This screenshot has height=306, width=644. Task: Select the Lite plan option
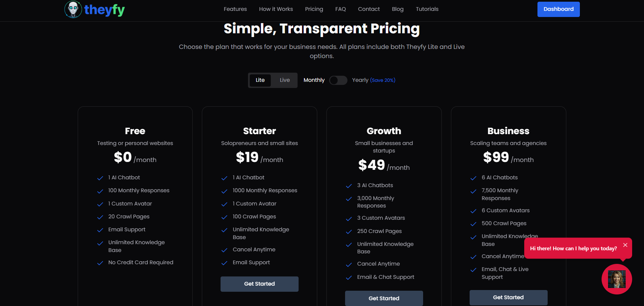point(260,80)
